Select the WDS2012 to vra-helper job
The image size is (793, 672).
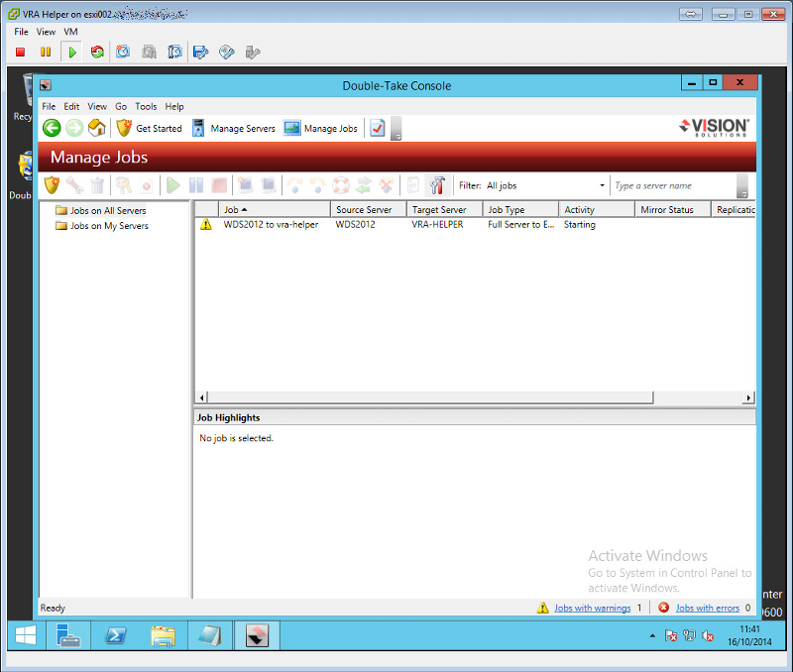271,225
